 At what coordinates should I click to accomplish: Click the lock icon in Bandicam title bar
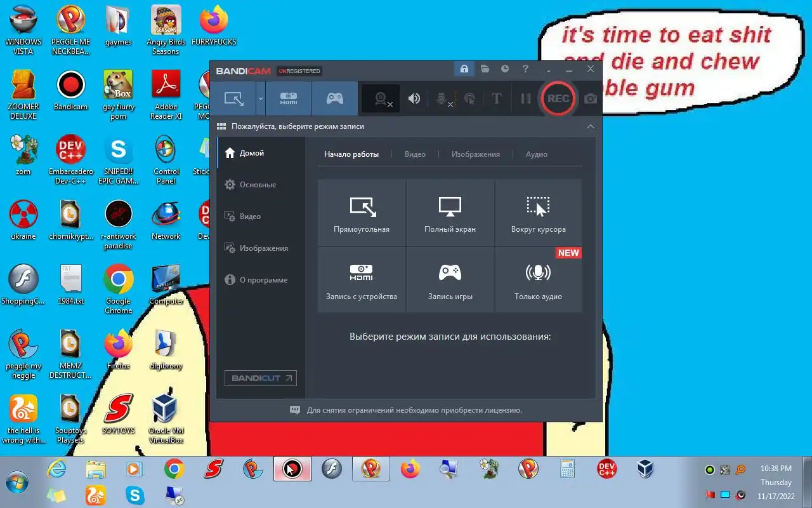(x=464, y=69)
